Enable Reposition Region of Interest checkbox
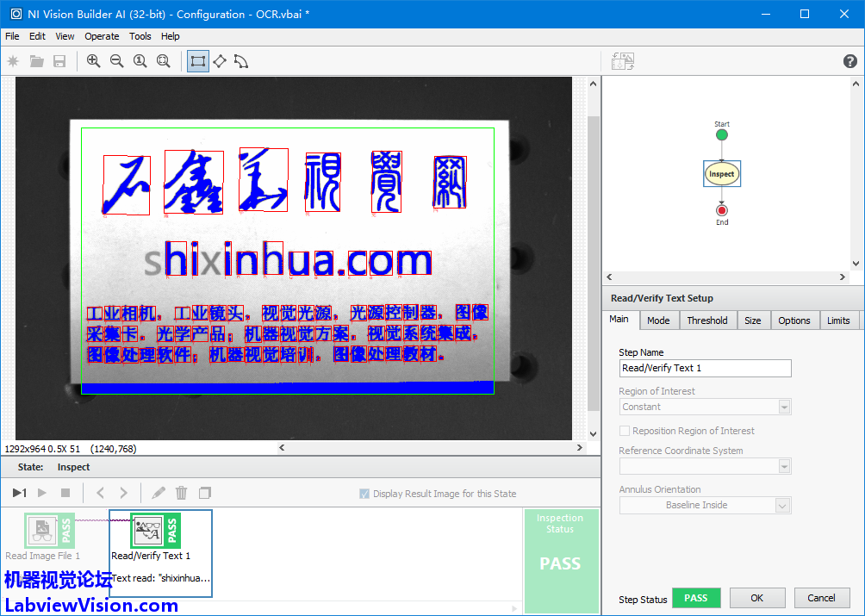865x616 pixels. pyautogui.click(x=625, y=431)
